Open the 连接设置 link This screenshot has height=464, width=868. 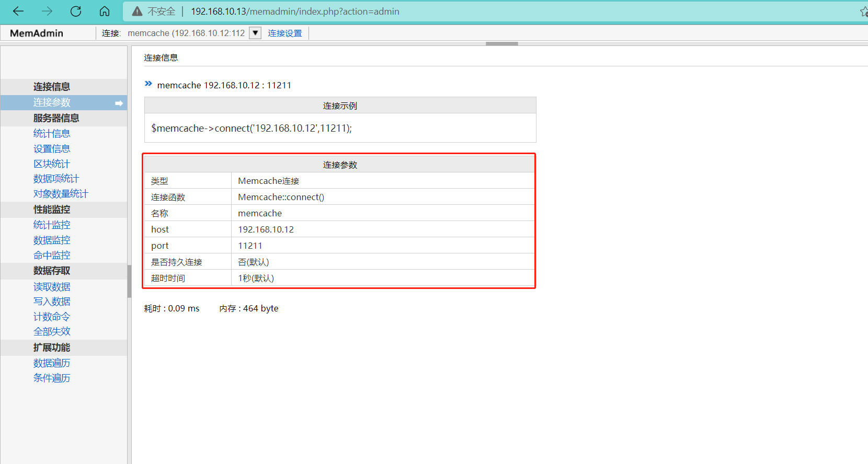(285, 33)
